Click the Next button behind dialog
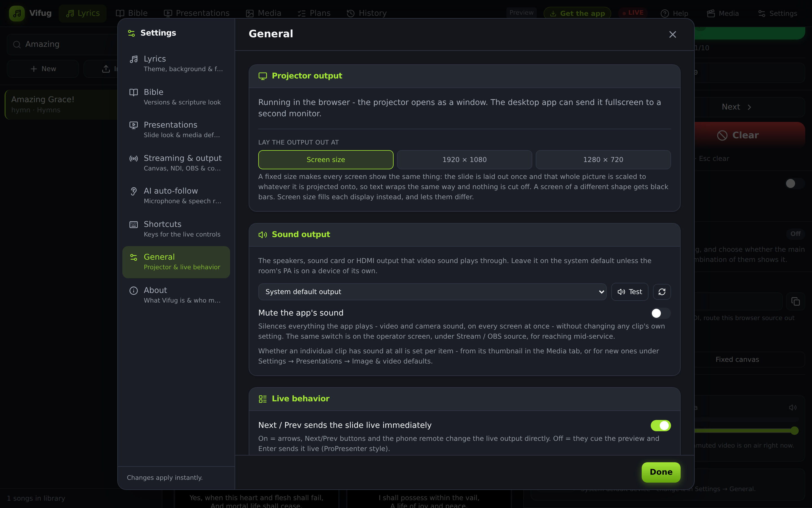Screen dimensions: 812x508 coord(749,107)
